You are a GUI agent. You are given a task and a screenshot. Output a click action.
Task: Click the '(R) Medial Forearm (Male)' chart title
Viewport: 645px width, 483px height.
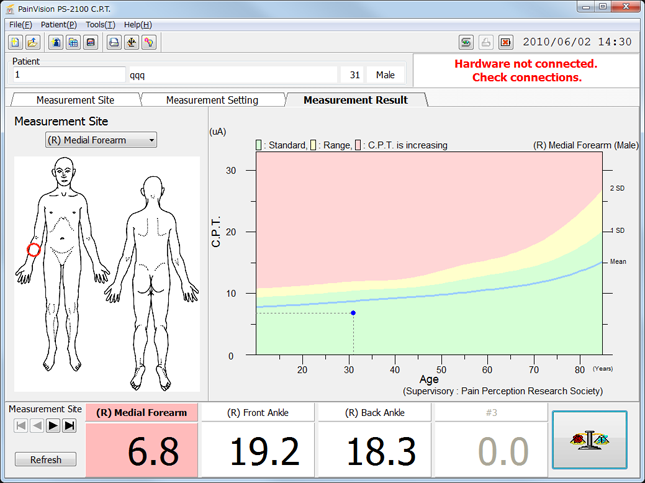click(586, 145)
